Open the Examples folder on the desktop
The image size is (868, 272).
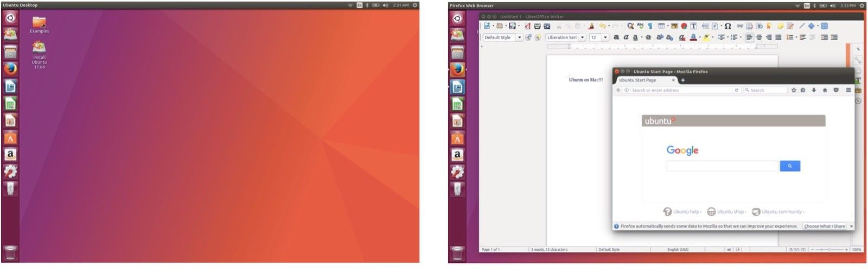pyautogui.click(x=39, y=23)
